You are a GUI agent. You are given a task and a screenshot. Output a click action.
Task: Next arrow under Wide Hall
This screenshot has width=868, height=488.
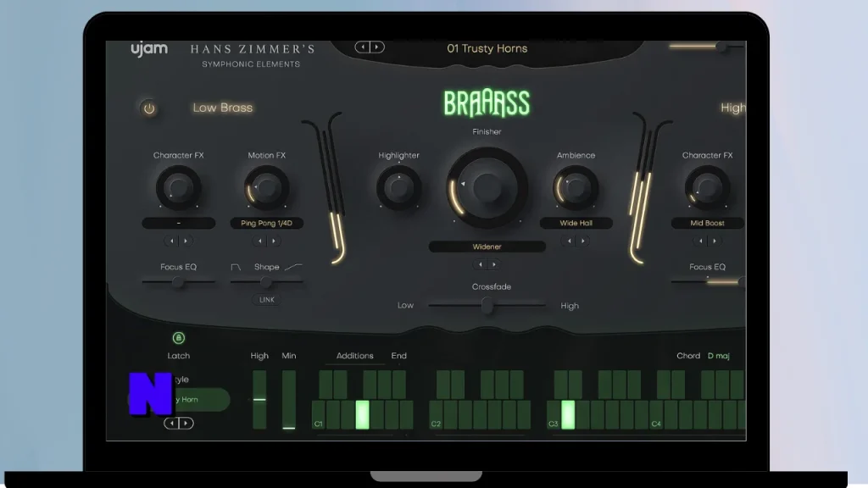[x=583, y=241]
